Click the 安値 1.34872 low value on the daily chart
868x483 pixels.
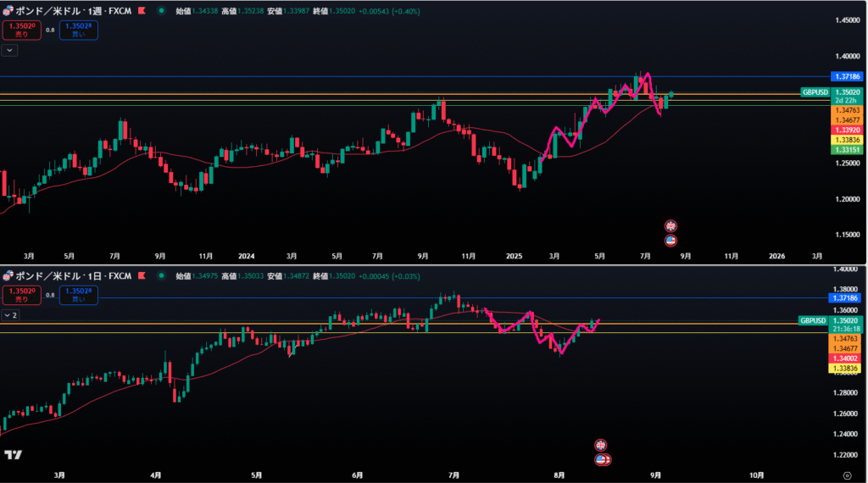(288, 276)
